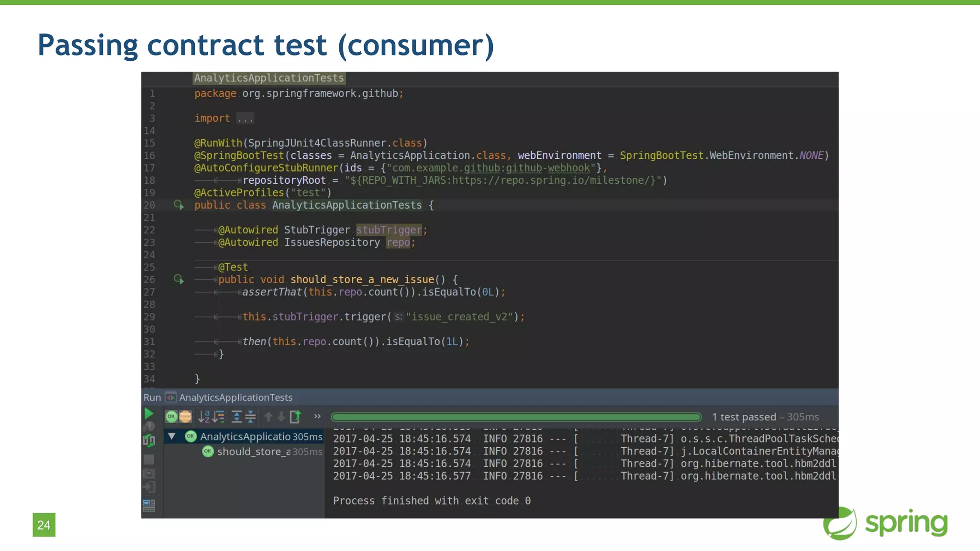Click the green Rerun play button

click(149, 414)
